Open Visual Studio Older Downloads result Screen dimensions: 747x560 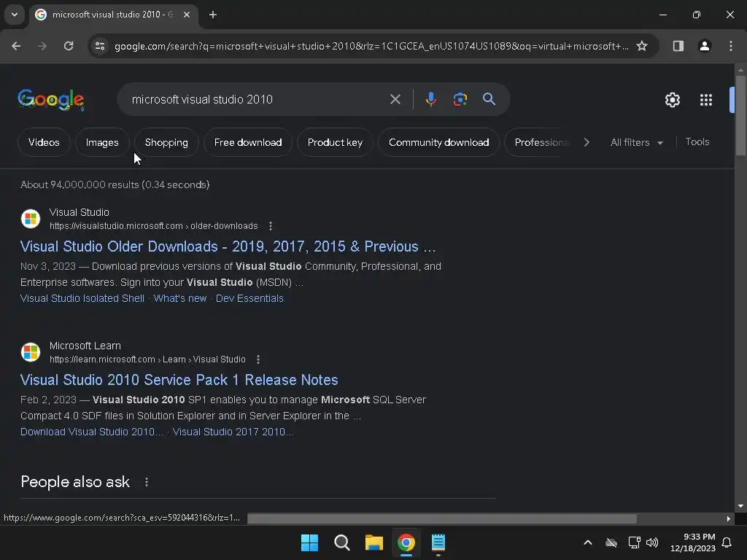click(x=228, y=246)
